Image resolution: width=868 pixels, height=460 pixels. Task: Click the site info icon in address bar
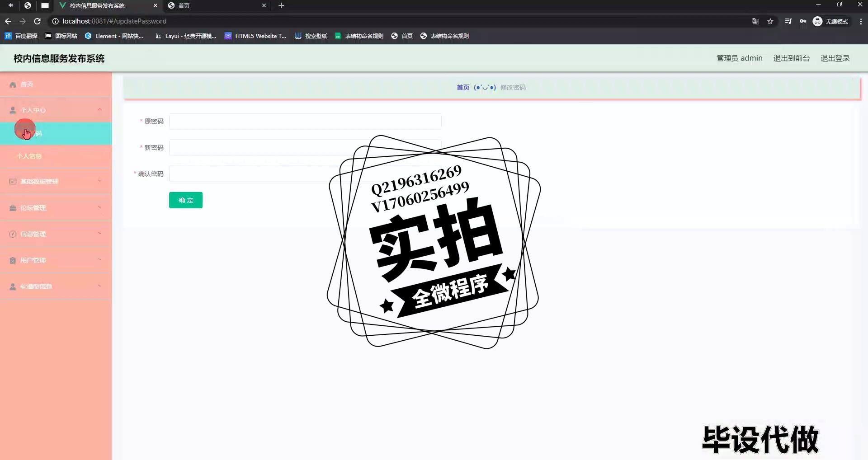55,21
